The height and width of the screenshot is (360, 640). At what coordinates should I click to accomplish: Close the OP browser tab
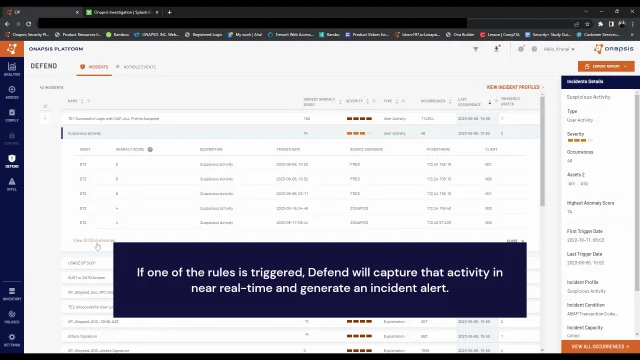(77, 12)
